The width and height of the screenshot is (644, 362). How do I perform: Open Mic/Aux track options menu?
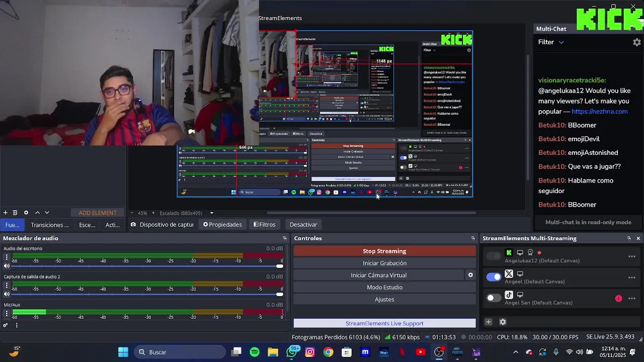(7, 313)
